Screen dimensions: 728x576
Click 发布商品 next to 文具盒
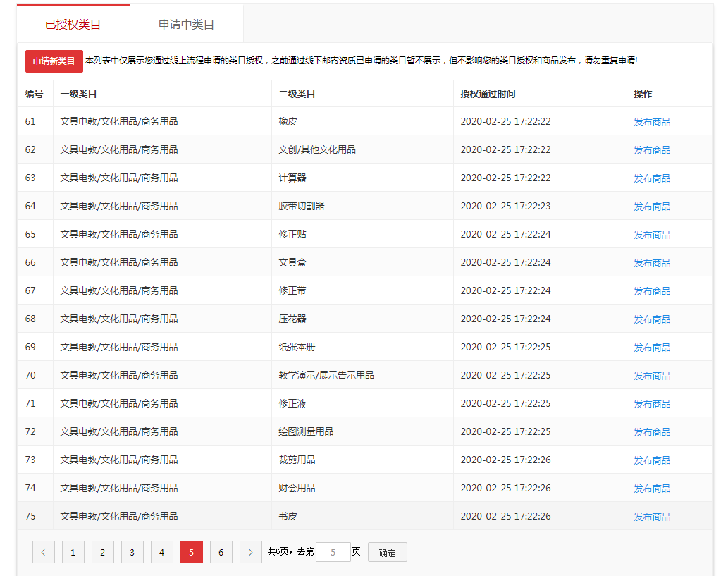click(x=651, y=262)
